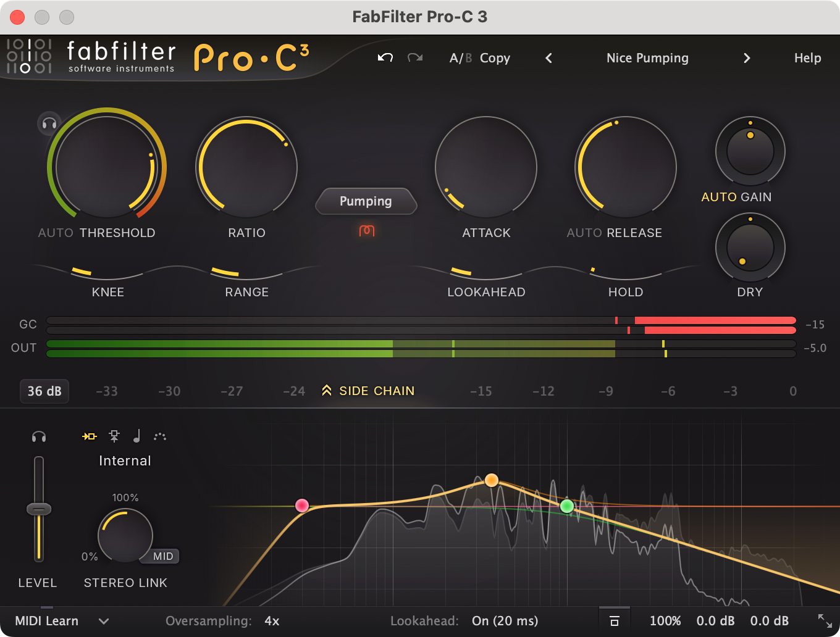Click the Nice Pumping preset name
Image resolution: width=840 pixels, height=637 pixels.
pyautogui.click(x=647, y=57)
